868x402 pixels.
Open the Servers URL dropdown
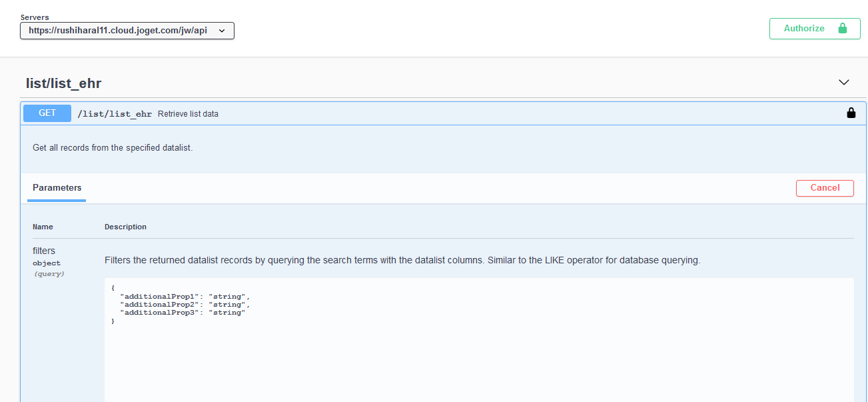[127, 31]
